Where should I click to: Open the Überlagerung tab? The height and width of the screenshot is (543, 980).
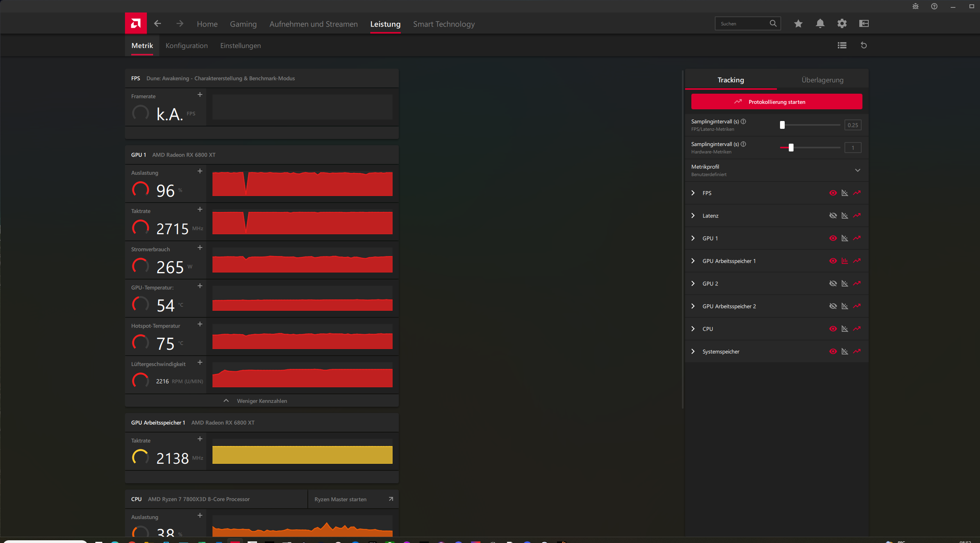pos(822,80)
